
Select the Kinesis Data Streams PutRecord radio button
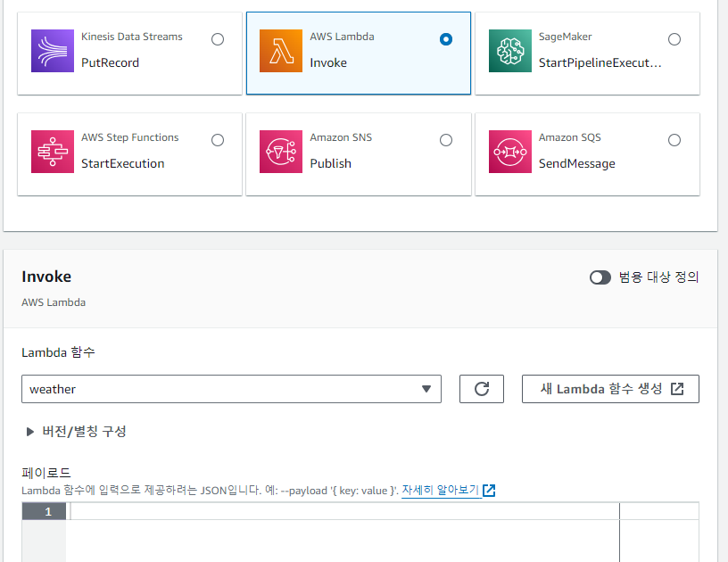[x=218, y=39]
